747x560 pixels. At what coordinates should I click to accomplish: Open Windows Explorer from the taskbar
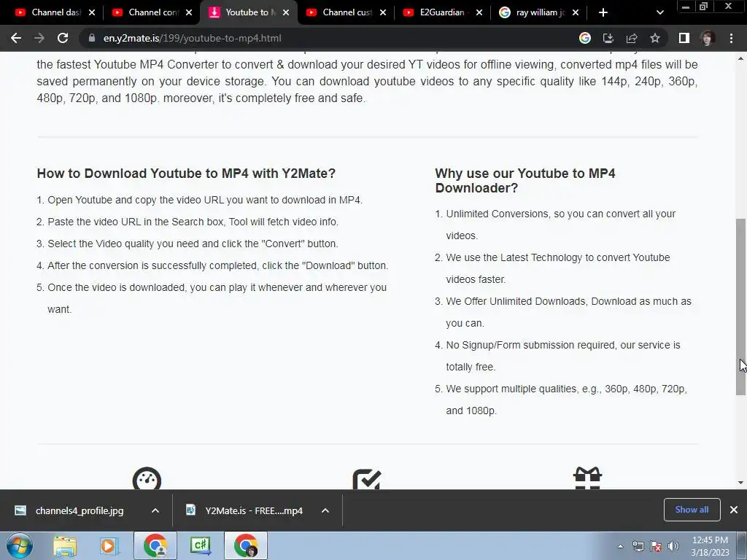click(x=65, y=545)
